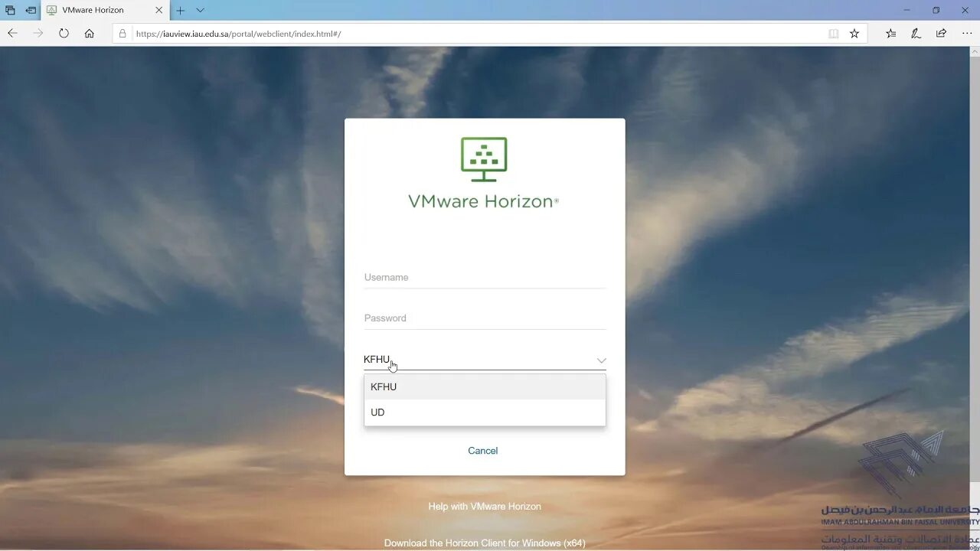Open Reading view book icon
The width and height of the screenshot is (980, 551).
click(833, 34)
